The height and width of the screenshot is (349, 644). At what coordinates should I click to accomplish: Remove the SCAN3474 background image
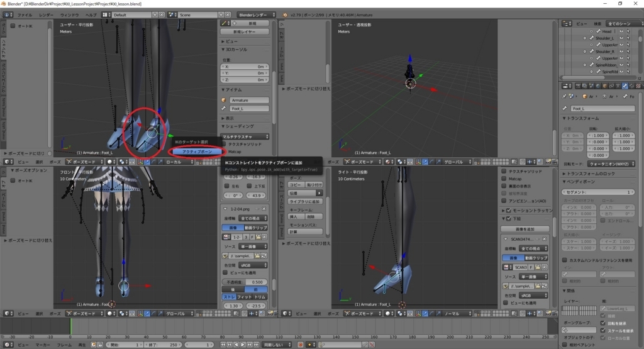pyautogui.click(x=545, y=239)
